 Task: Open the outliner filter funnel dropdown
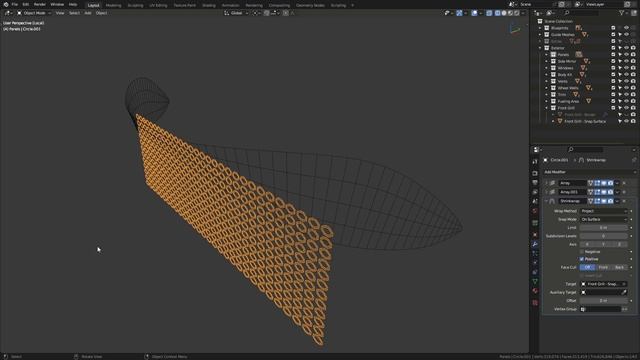click(x=623, y=13)
